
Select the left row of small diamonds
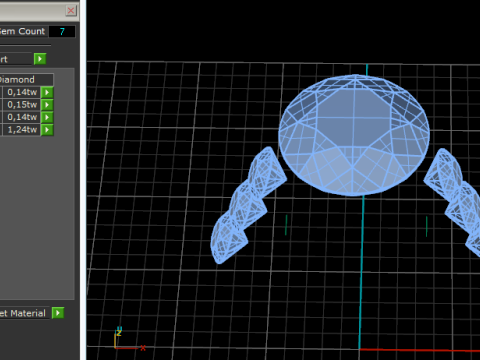coord(248,205)
